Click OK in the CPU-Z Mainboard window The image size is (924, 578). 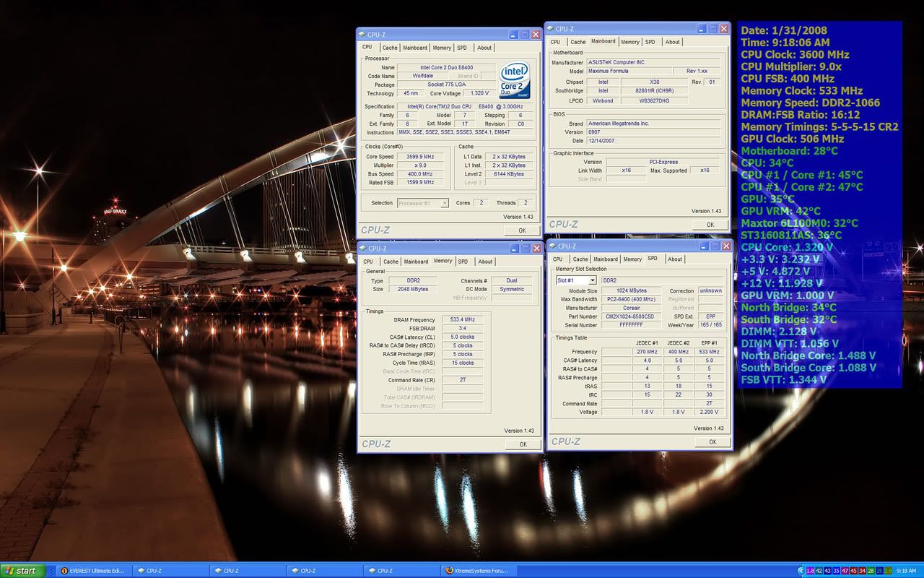(710, 225)
